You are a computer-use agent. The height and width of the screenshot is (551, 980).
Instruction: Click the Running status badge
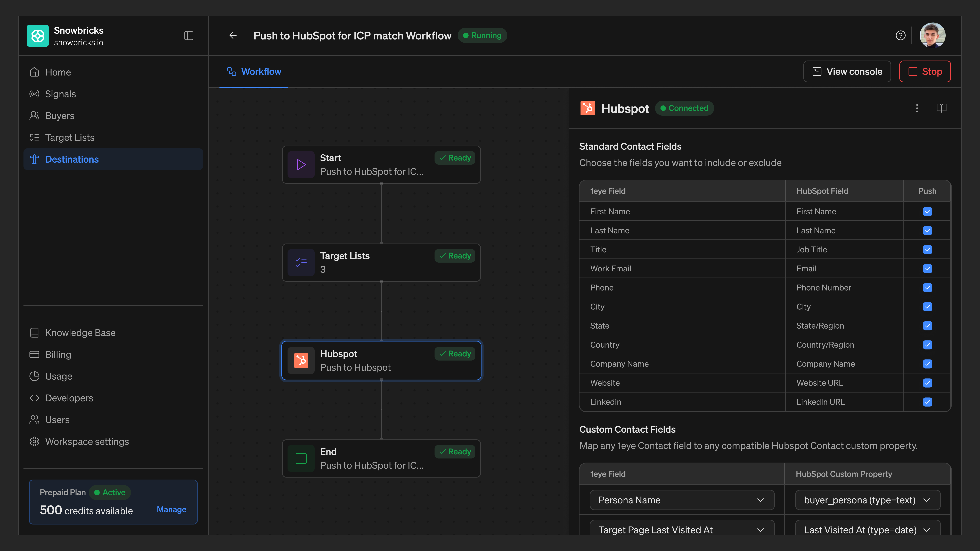482,35
